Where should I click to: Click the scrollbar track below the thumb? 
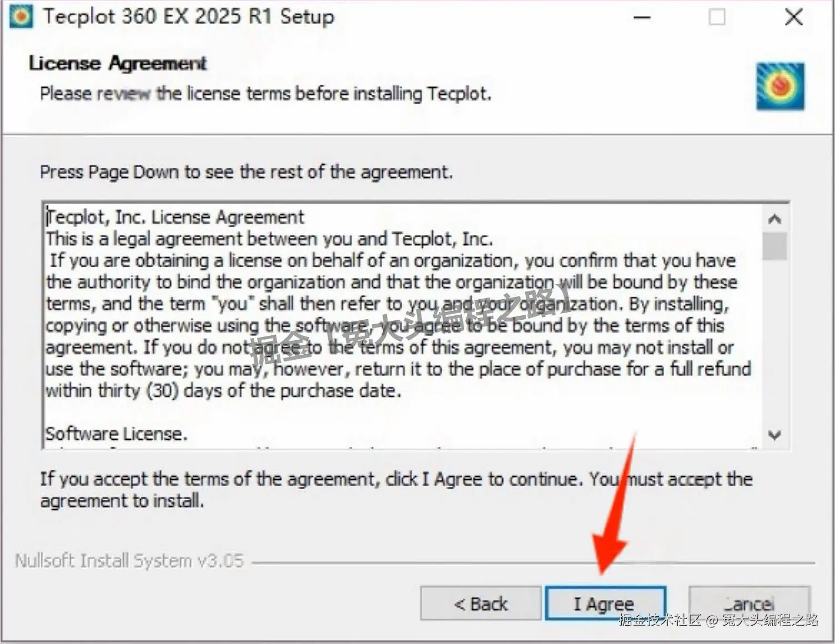click(x=775, y=341)
